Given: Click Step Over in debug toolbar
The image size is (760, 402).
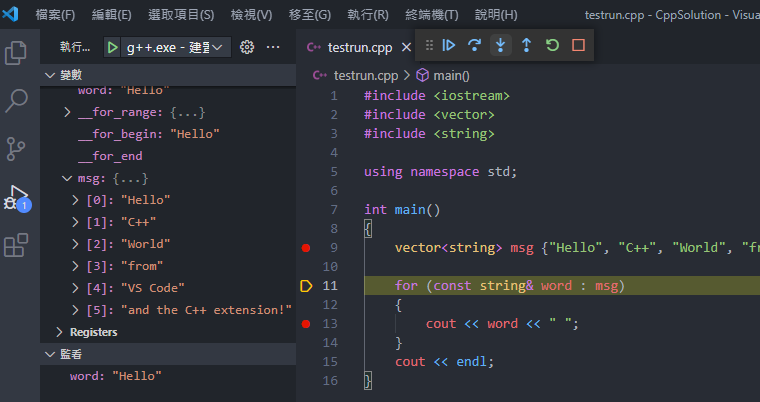Looking at the screenshot, I should click(475, 45).
